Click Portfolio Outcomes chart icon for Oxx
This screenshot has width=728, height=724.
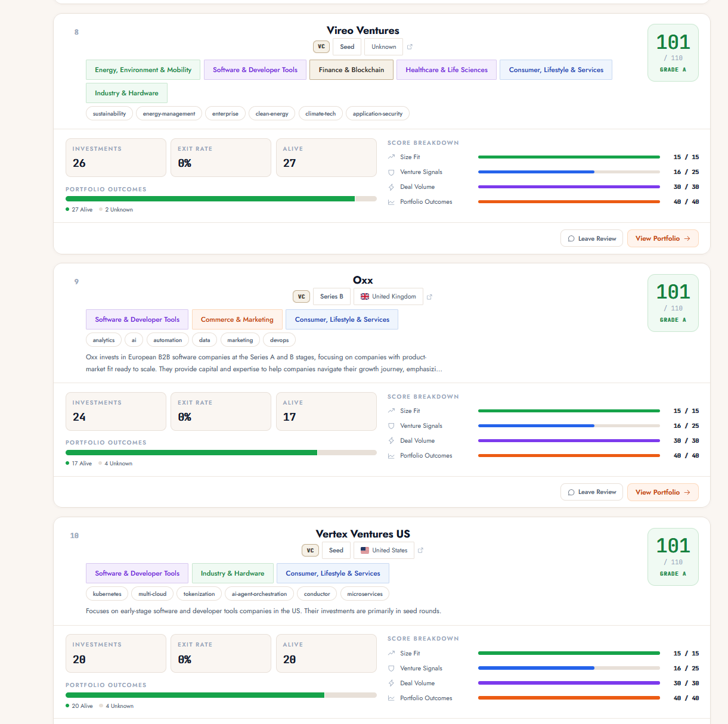click(391, 456)
